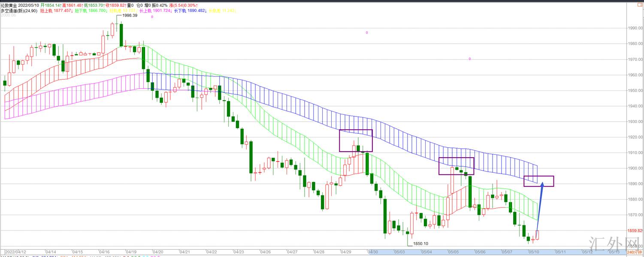Viewport: 644px width, 257px height.
Task: Click the 04/19 date on time axis
Action: tap(130, 252)
